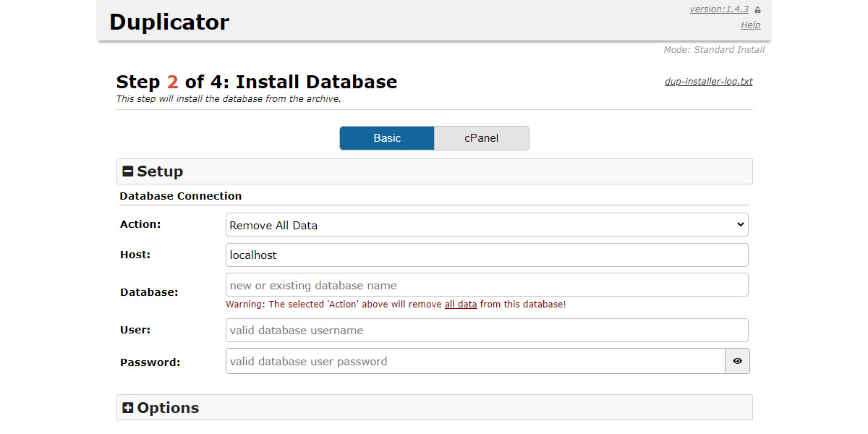Open the Action dropdown

[x=487, y=225]
